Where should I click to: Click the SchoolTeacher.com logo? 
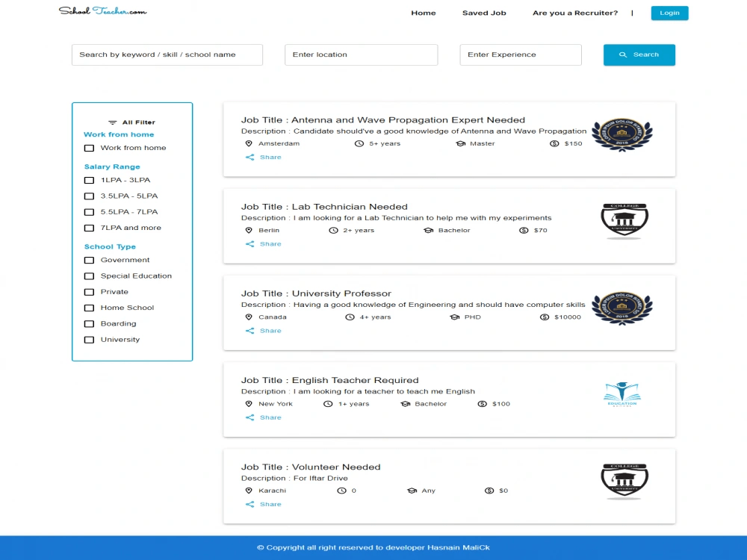[102, 11]
